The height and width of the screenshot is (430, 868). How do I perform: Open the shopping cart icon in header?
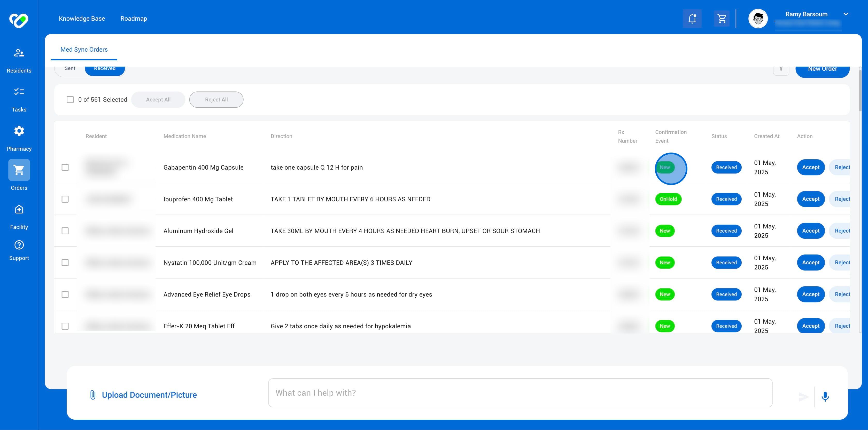pyautogui.click(x=722, y=18)
